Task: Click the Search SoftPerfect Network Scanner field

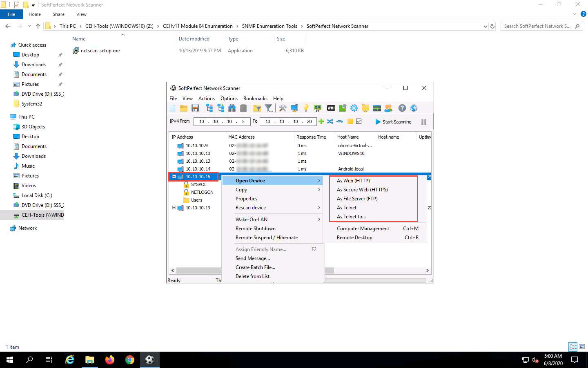Action: point(541,26)
